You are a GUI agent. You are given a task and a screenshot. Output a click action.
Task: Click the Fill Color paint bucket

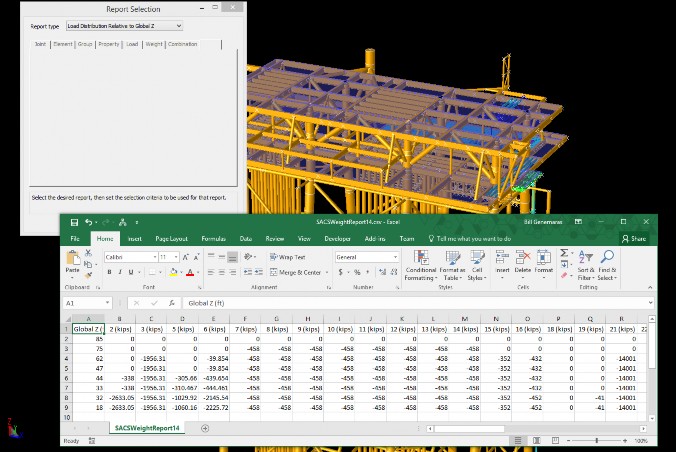tap(173, 272)
